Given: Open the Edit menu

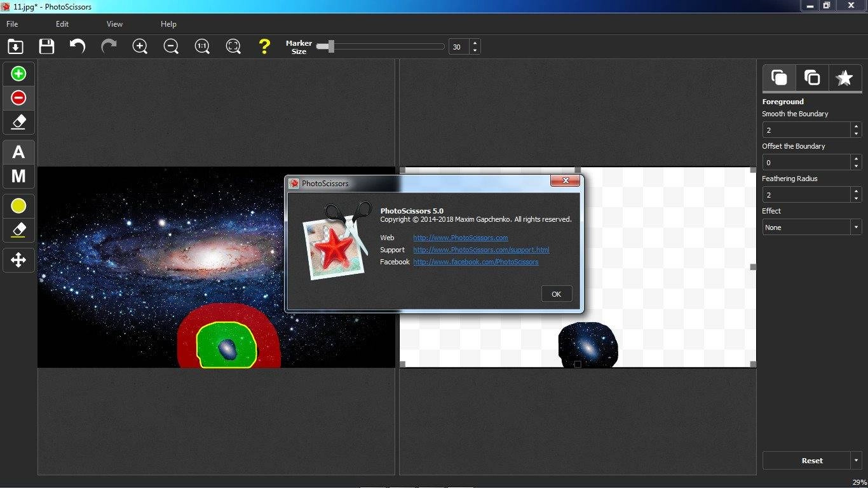Looking at the screenshot, I should tap(62, 24).
